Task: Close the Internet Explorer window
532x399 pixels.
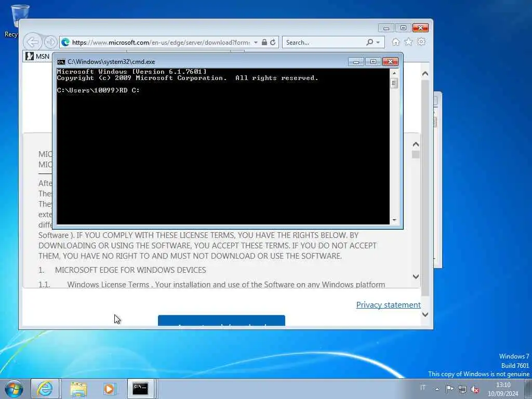Action: (421, 28)
